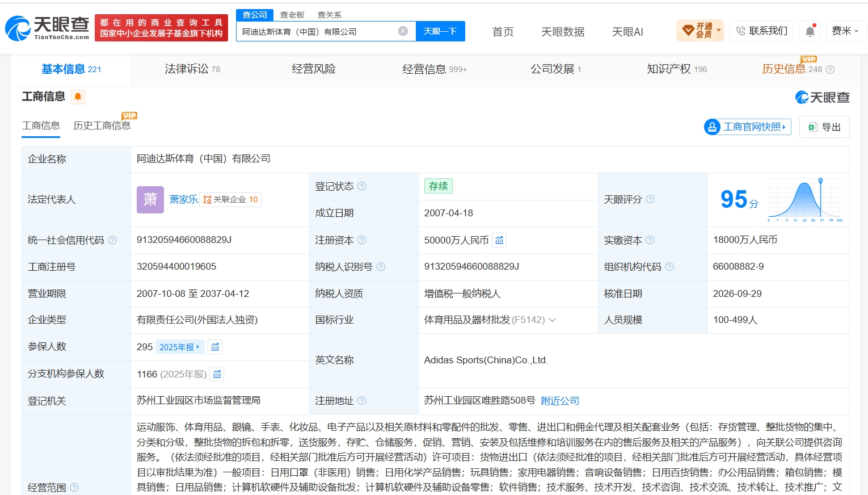Show help icon beside 注册地址
The width and height of the screenshot is (868, 495).
pyautogui.click(x=362, y=401)
